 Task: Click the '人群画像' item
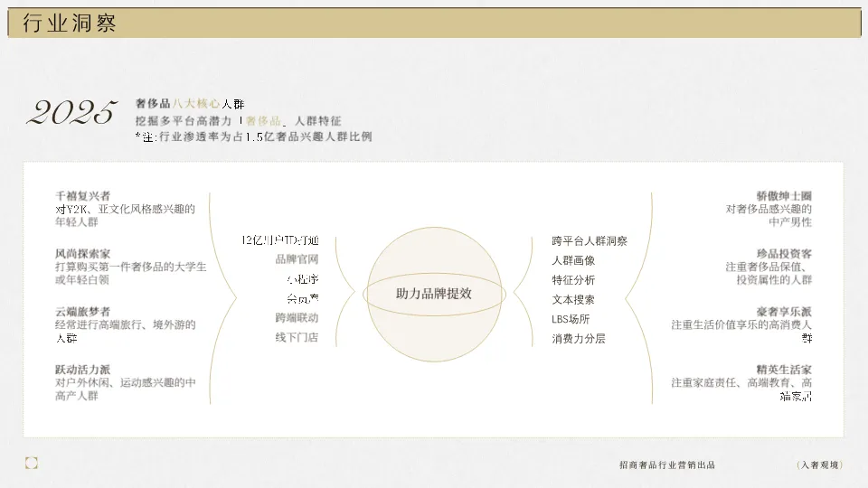click(573, 260)
